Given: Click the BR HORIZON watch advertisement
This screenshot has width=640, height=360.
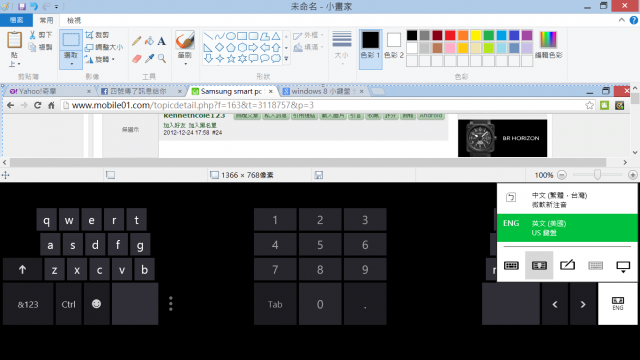Looking at the screenshot, I should [x=502, y=138].
